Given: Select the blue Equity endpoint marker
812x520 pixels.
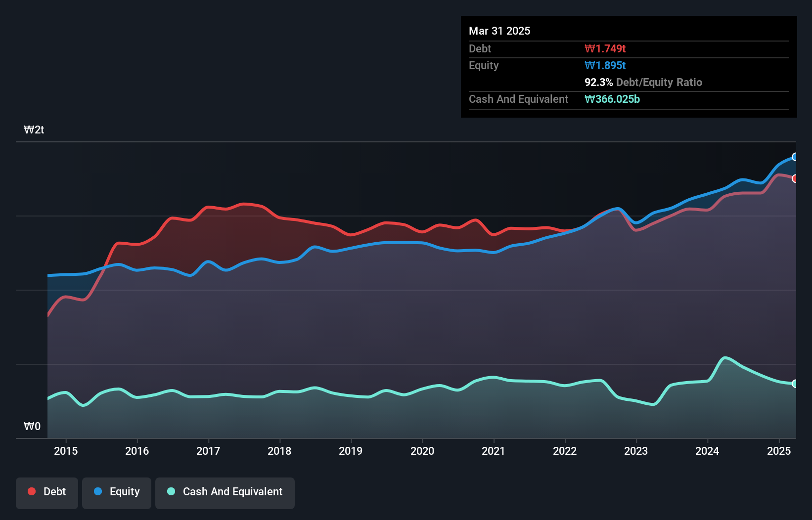Looking at the screenshot, I should point(795,157).
